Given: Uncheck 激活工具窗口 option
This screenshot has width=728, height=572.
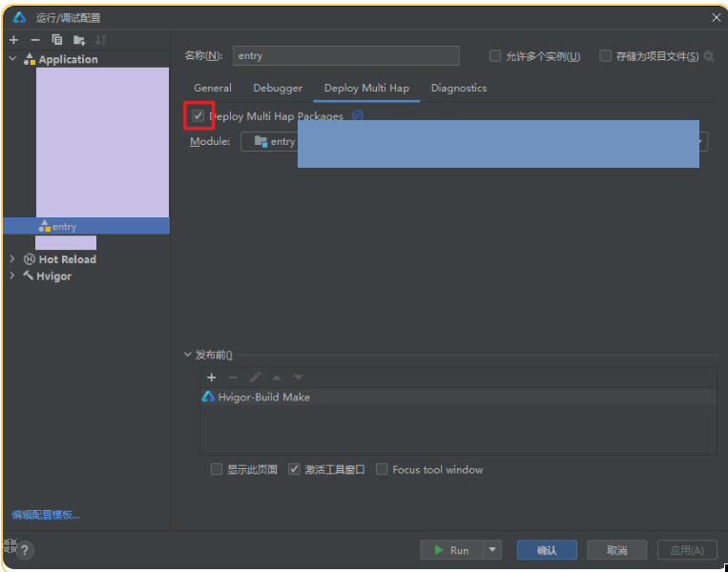Looking at the screenshot, I should click(294, 469).
